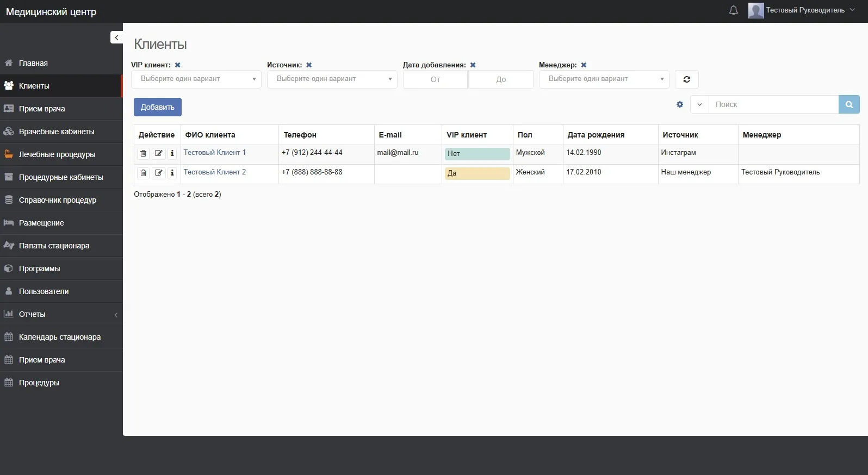The height and width of the screenshot is (475, 868).
Task: Click the notification bell icon
Action: [733, 10]
